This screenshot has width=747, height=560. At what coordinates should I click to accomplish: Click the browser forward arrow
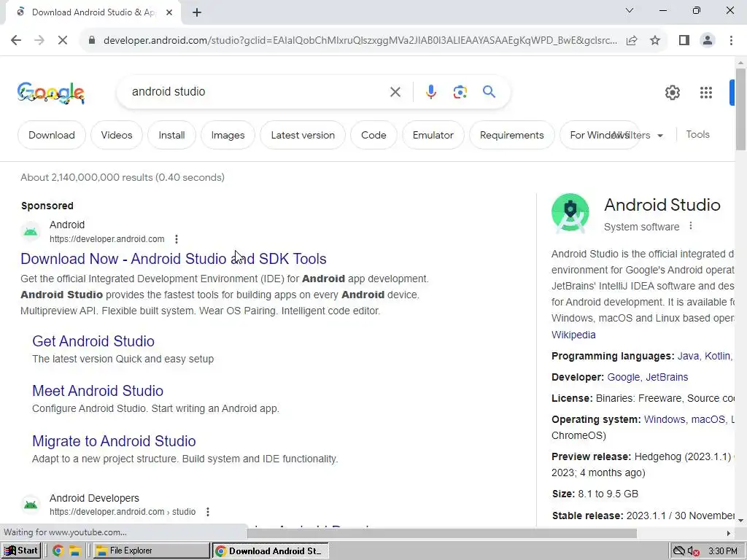(x=39, y=41)
